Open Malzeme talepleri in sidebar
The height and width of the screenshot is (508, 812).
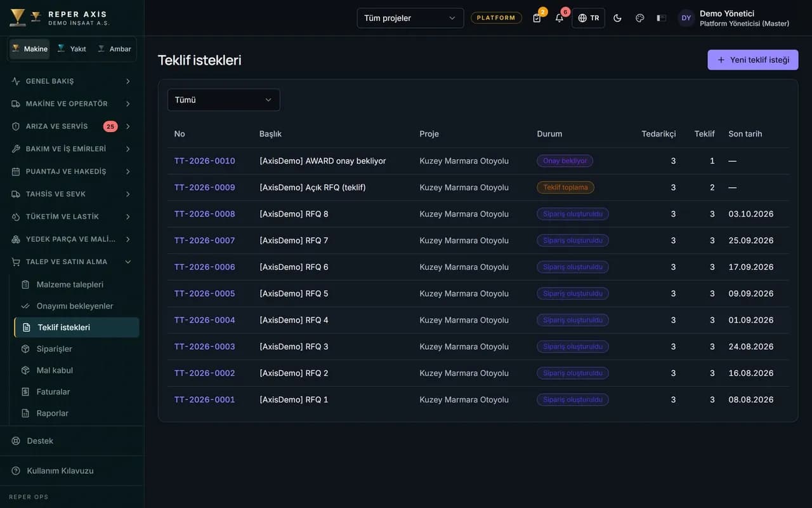tap(76, 284)
